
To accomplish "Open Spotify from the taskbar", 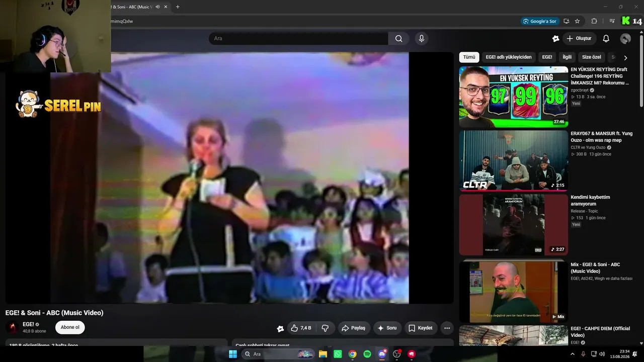I will (367, 354).
